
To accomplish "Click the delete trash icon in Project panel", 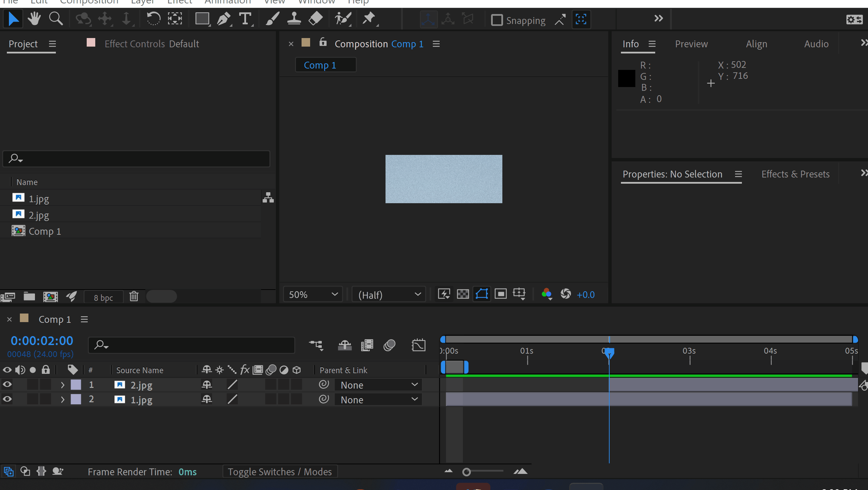I will coord(134,296).
